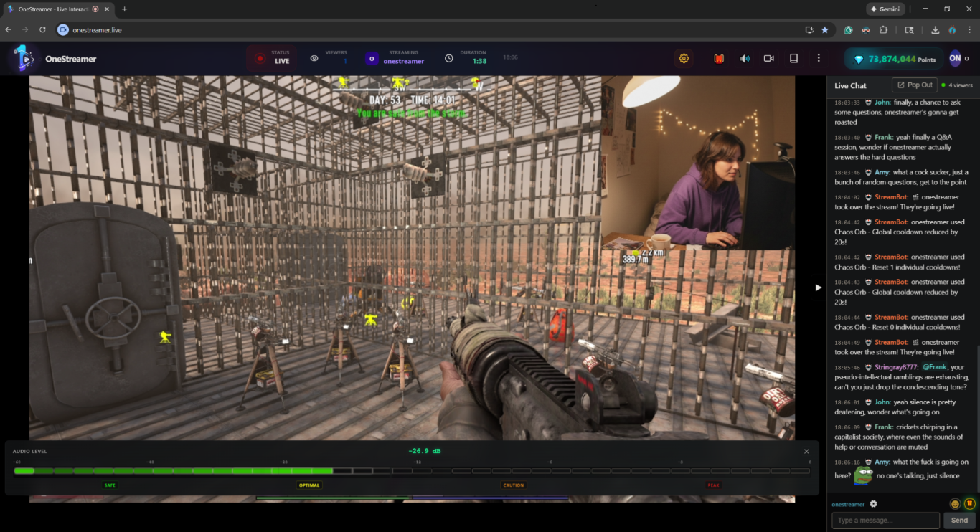Click the diamond points balance display

894,59
